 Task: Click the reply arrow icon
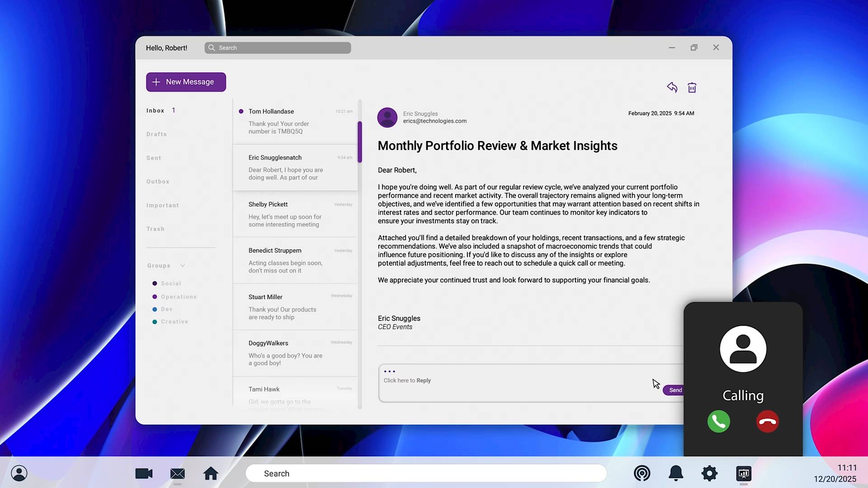pyautogui.click(x=672, y=87)
